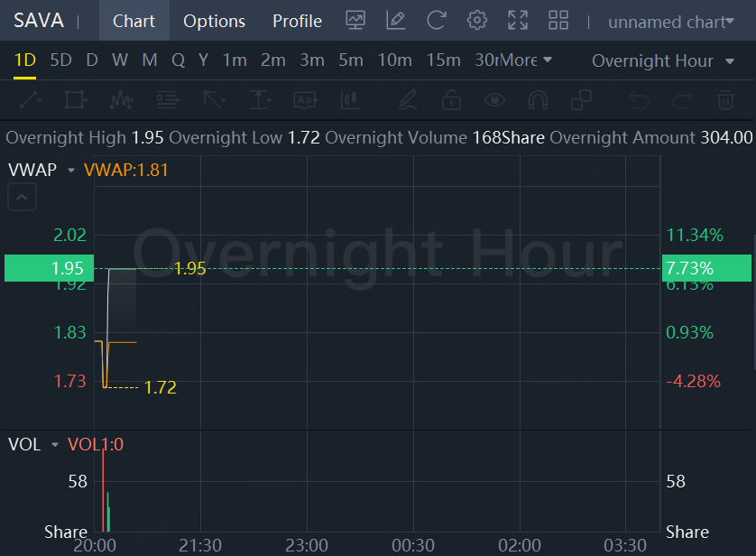Click the magnet snap tool icon
This screenshot has width=756, height=556.
pyautogui.click(x=538, y=99)
